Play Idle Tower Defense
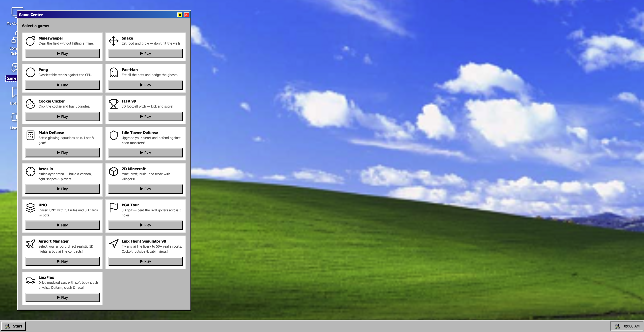The width and height of the screenshot is (644, 332). coord(146,153)
